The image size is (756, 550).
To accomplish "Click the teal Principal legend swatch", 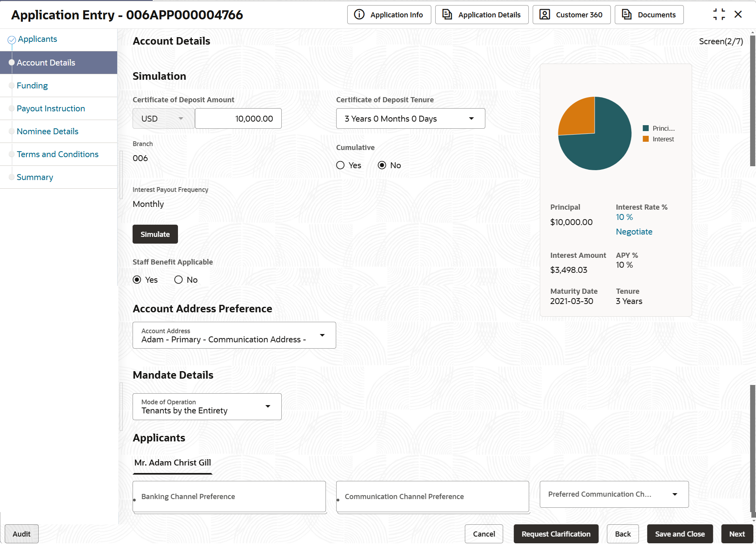I will (646, 128).
